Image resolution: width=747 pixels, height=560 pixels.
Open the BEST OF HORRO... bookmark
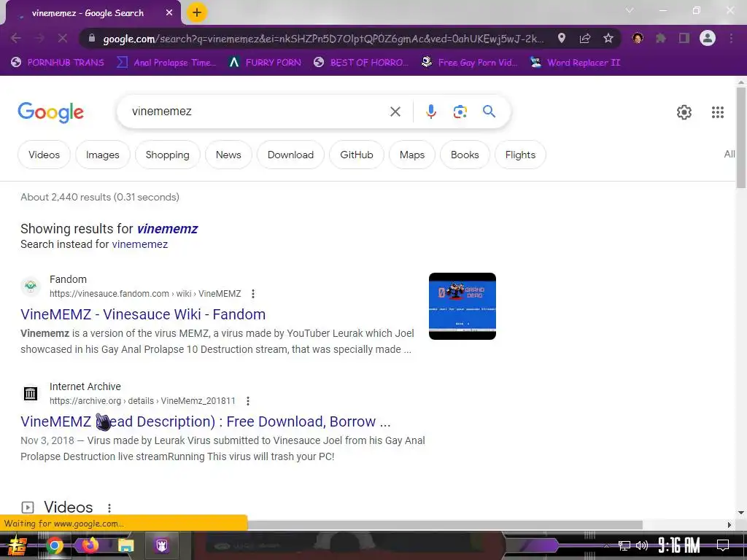[x=361, y=63]
